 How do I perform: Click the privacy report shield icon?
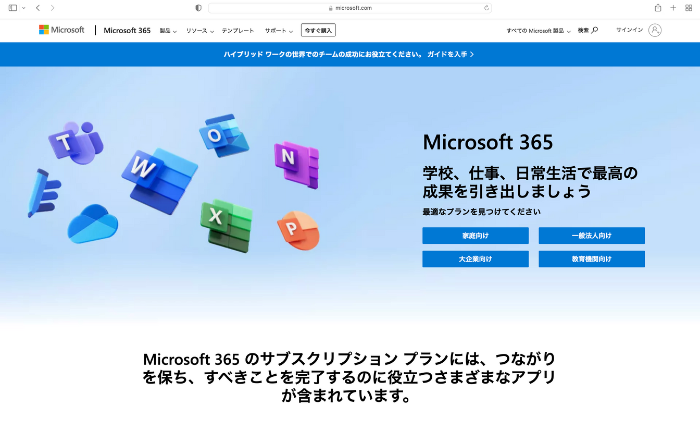[199, 8]
